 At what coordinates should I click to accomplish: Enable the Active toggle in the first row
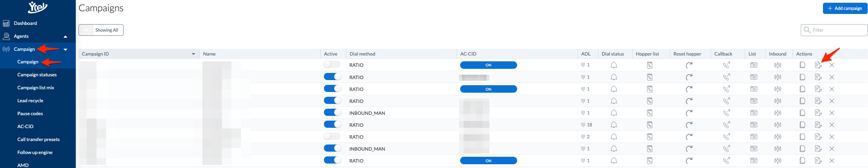point(332,64)
